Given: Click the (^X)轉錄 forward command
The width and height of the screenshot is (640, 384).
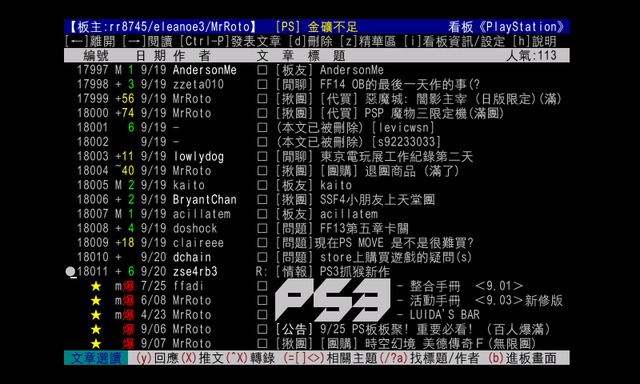Looking at the screenshot, I should (250, 358).
